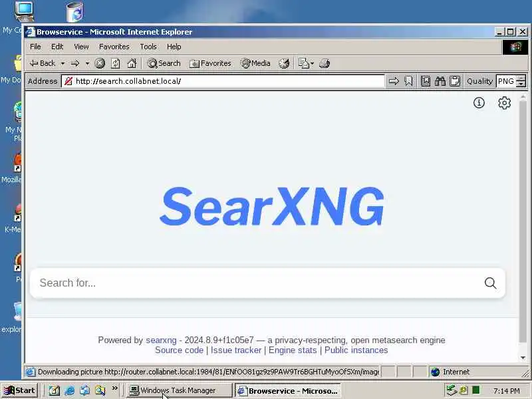Open the Forward history dropdown arrow
Screen dimensions: 532x399
click(87, 63)
